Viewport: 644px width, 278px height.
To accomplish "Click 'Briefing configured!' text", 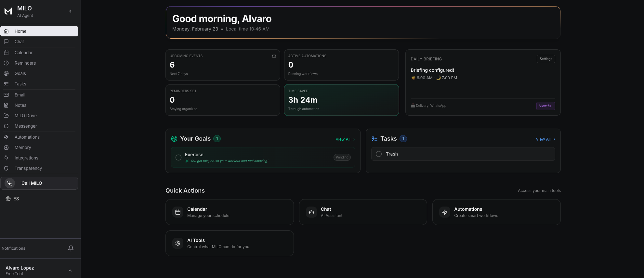I will (432, 70).
